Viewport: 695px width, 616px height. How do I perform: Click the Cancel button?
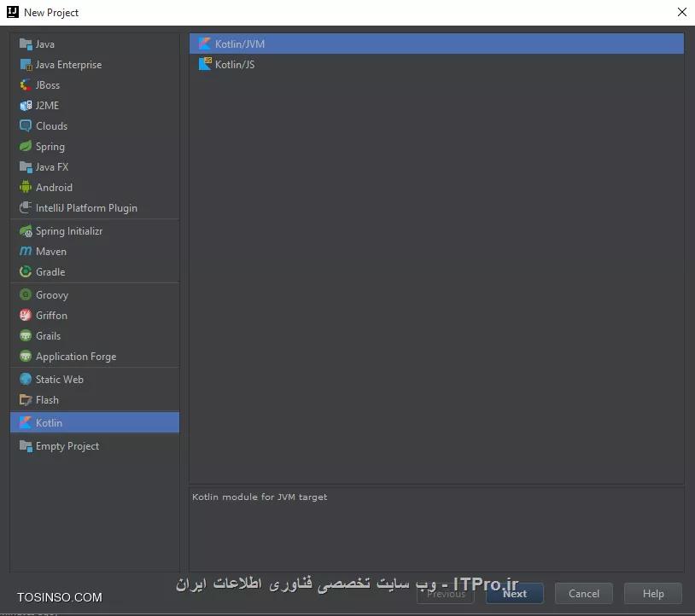tap(584, 594)
